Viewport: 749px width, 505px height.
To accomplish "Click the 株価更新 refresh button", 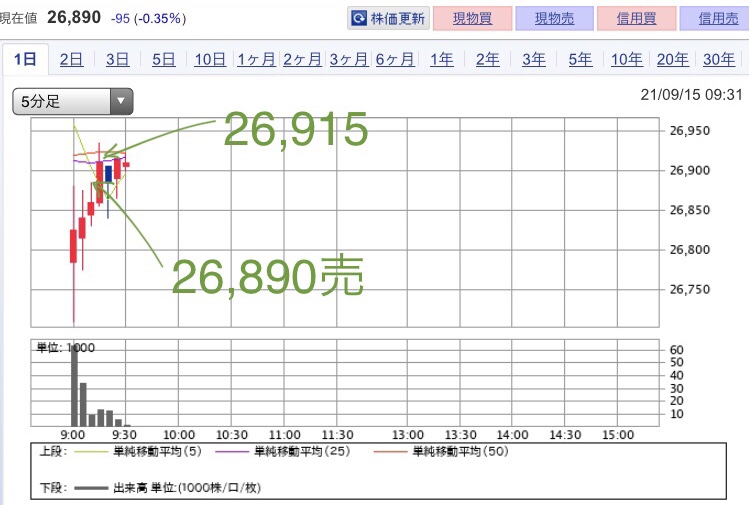I will (x=389, y=19).
